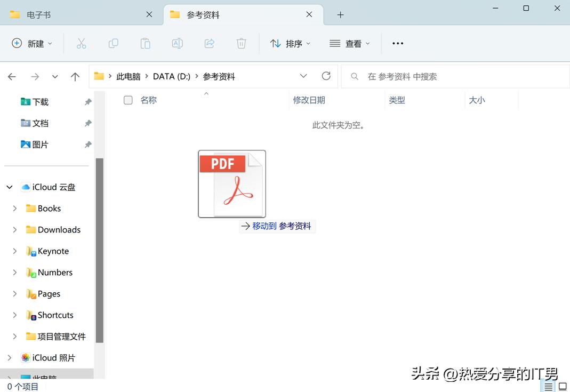Open the PDF file thumbnail
This screenshot has height=392, width=570.
(231, 183)
